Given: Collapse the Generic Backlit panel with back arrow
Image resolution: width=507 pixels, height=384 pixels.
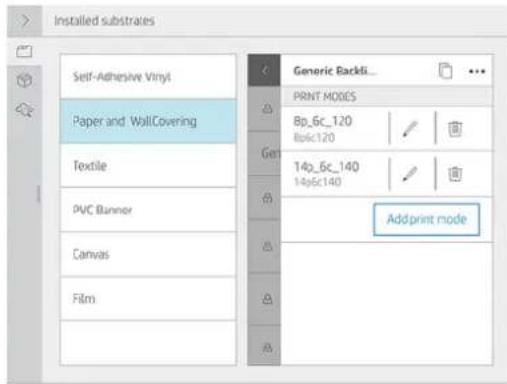Looking at the screenshot, I should pyautogui.click(x=264, y=71).
